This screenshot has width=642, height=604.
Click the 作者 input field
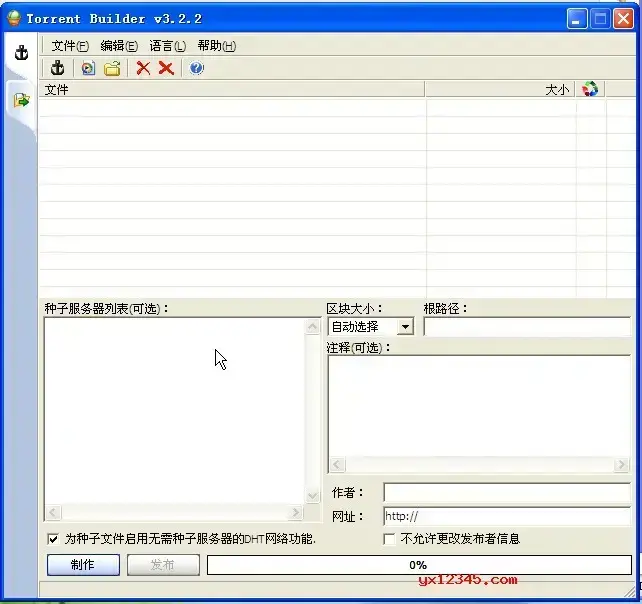(x=507, y=492)
